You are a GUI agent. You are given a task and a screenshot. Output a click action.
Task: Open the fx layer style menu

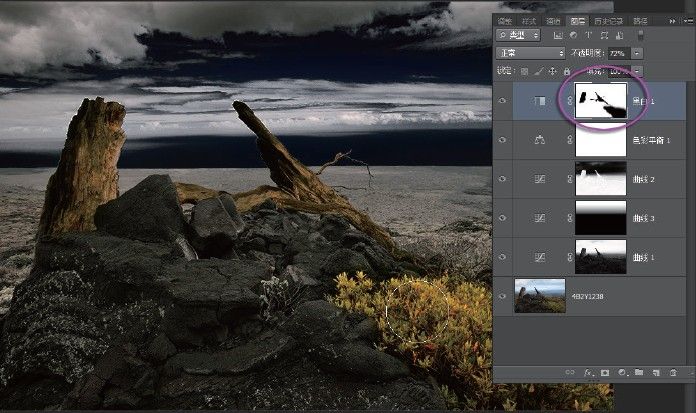(589, 373)
